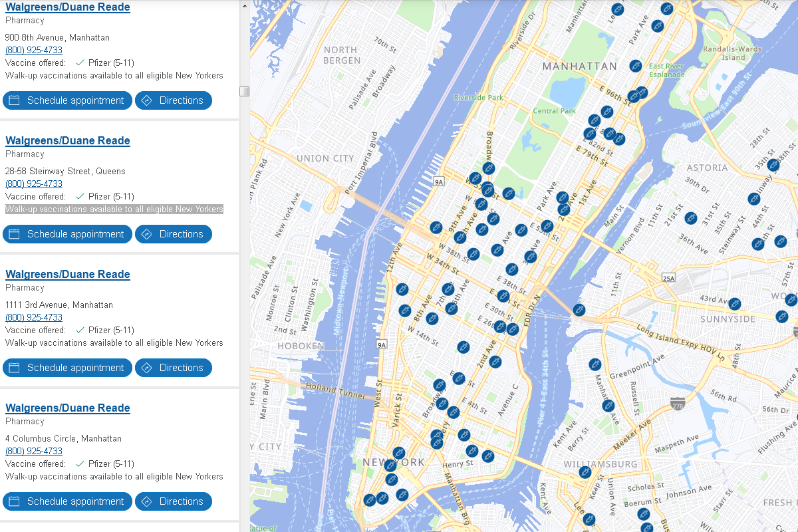This screenshot has width=798, height=532.
Task: Click 25A route shield on map
Action: pos(668,277)
